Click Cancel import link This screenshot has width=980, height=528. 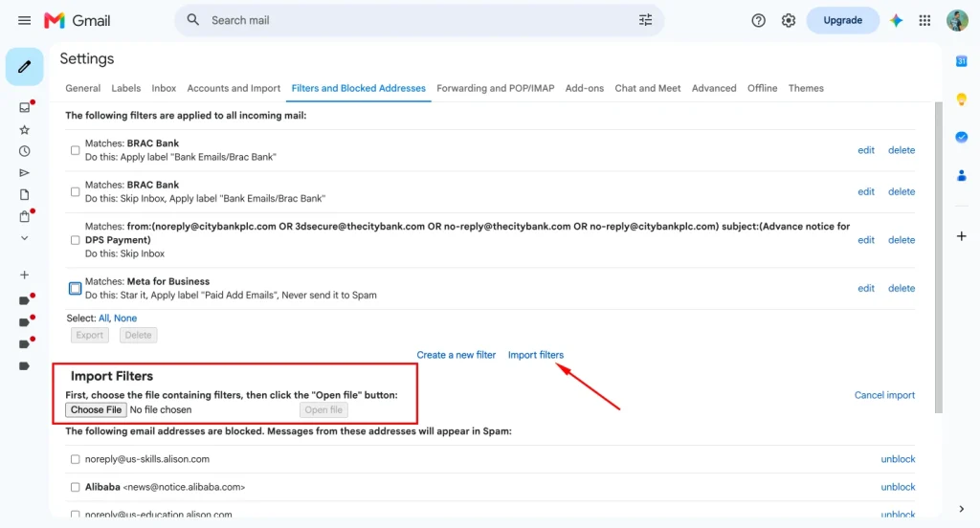884,395
